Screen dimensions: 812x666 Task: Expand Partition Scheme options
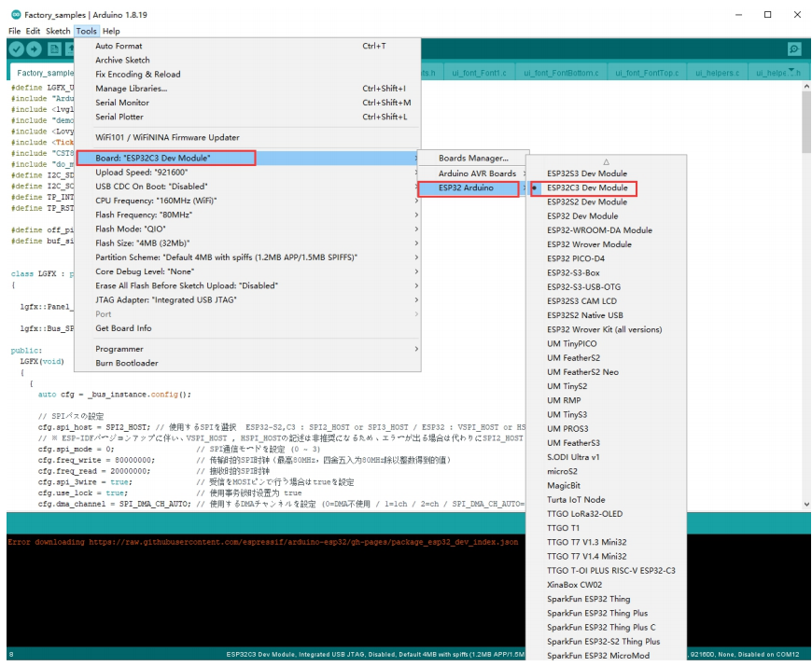coord(247,257)
